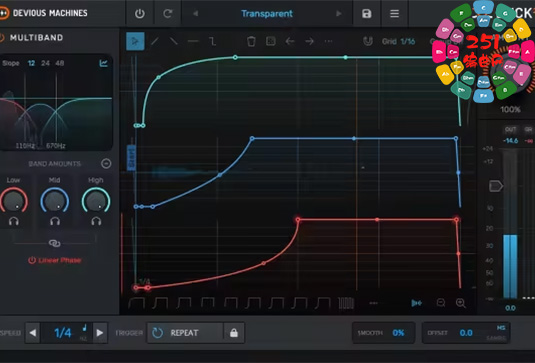Select the pointer edit tool
Image resolution: width=535 pixels, height=363 pixels.
tap(135, 41)
